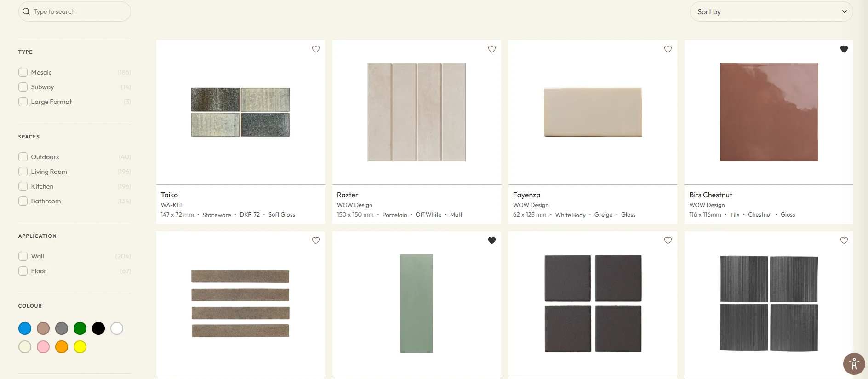Open the Sort by dropdown
Screen dimensions: 868x379
771,11
